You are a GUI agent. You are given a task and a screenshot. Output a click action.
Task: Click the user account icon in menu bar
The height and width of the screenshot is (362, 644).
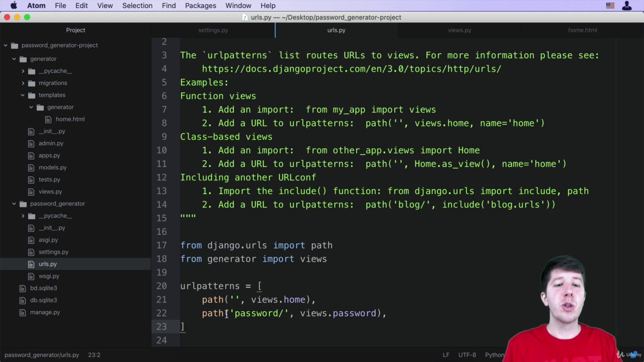point(627,6)
